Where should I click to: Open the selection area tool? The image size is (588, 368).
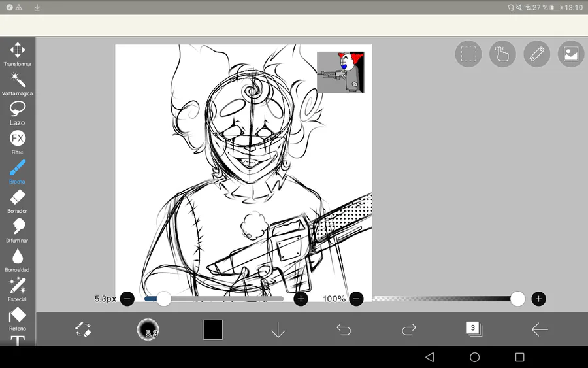(468, 54)
